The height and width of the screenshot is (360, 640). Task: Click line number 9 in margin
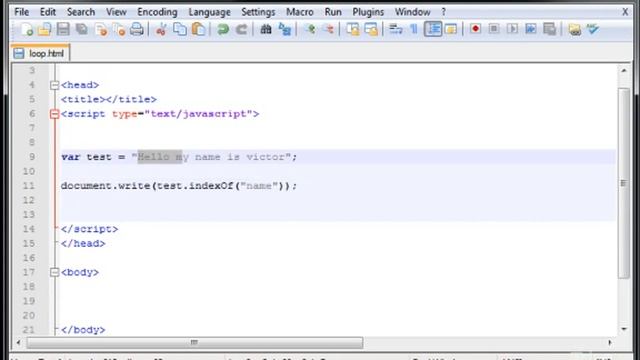[x=32, y=157]
